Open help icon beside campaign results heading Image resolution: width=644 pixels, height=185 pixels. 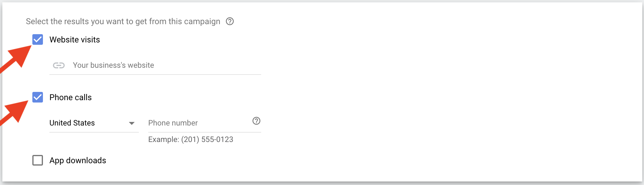230,22
